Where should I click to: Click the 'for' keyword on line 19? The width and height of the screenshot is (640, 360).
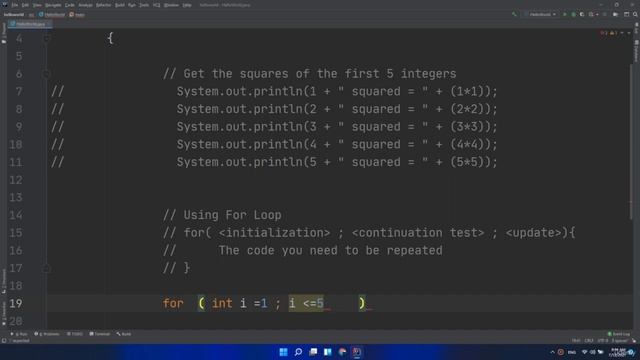pos(173,303)
